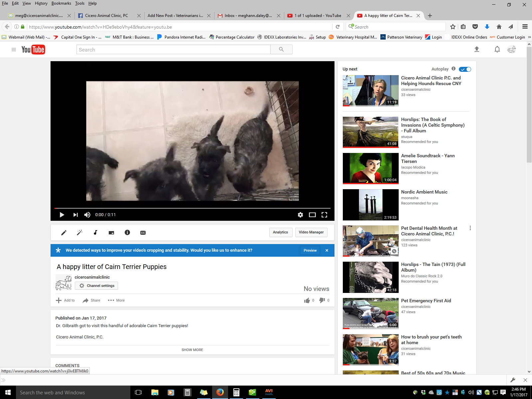Open video player settings gear

point(300,215)
